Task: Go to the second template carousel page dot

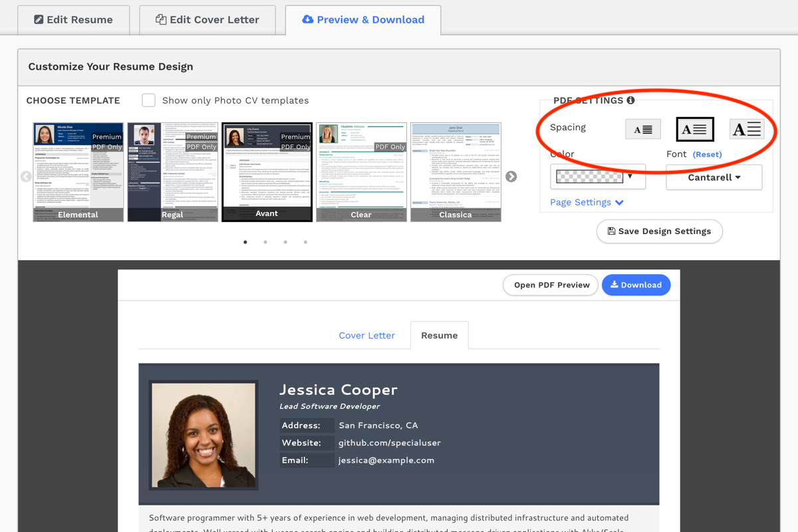Action: (x=265, y=242)
